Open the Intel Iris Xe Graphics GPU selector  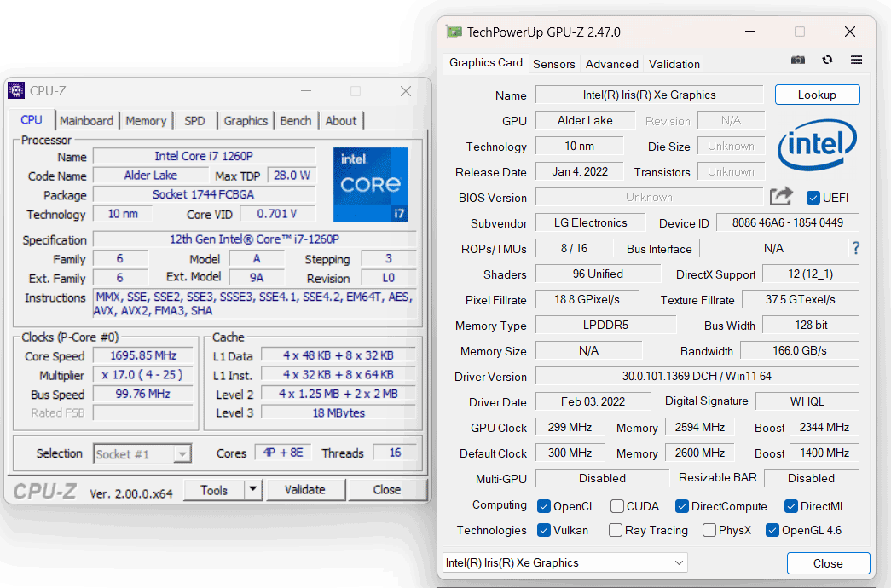tap(564, 562)
